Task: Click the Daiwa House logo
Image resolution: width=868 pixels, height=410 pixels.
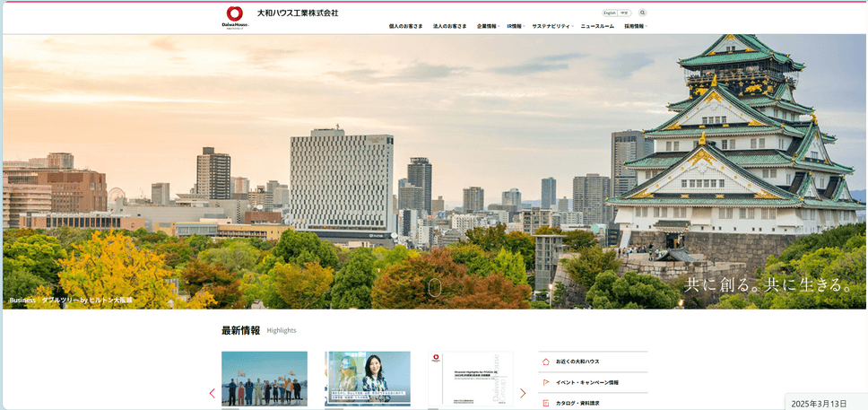Action: point(235,16)
